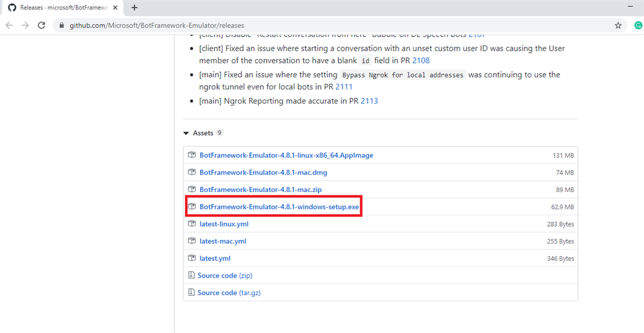Click the package icon beside latest-linux.yml
644x333 pixels.
tap(192, 224)
